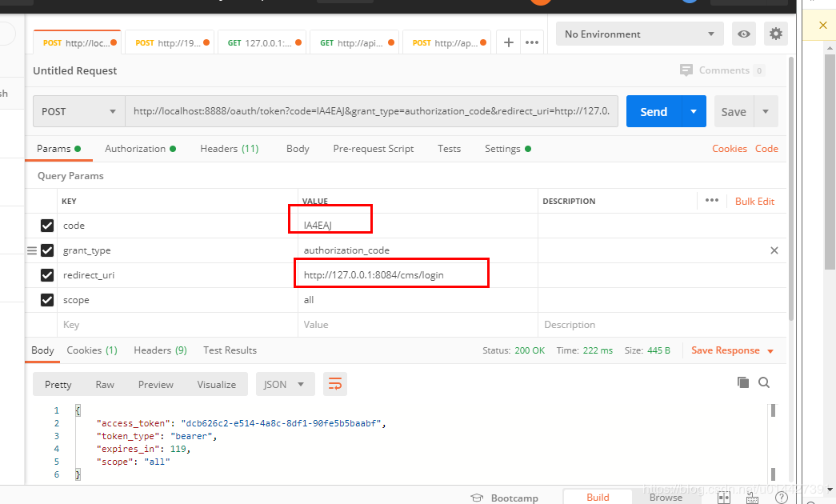This screenshot has width=836, height=504.
Task: Open the POST method dropdown
Action: [79, 111]
